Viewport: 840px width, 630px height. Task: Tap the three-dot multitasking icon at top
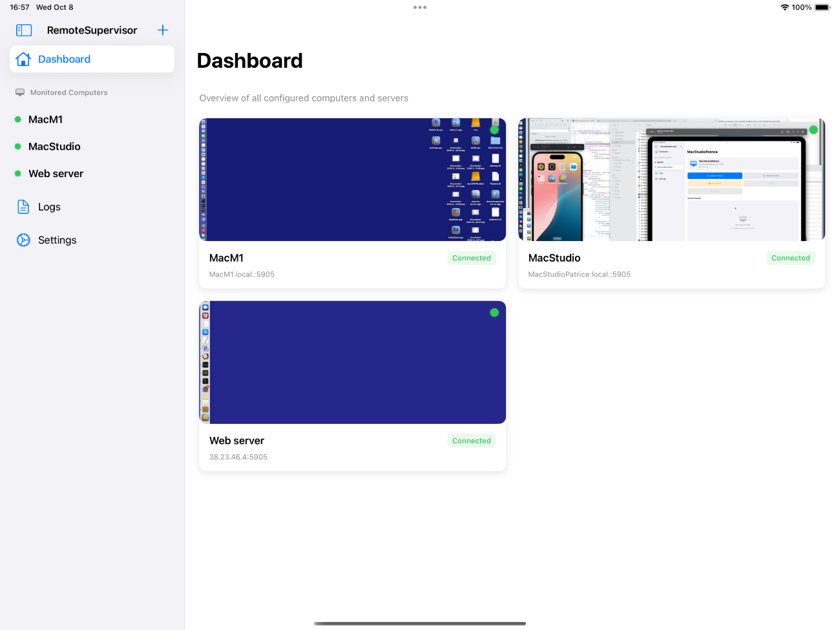[x=420, y=8]
